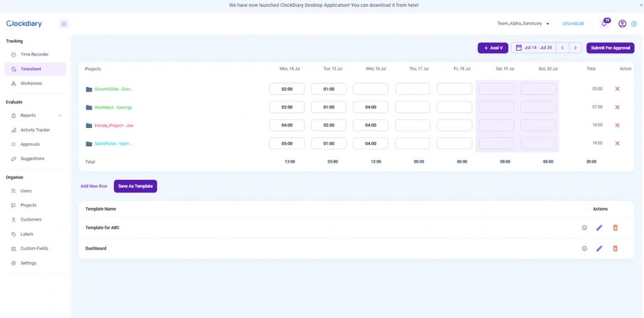This screenshot has width=644, height=318.
Task: Click the Honda_Project folder icon
Action: 89,125
